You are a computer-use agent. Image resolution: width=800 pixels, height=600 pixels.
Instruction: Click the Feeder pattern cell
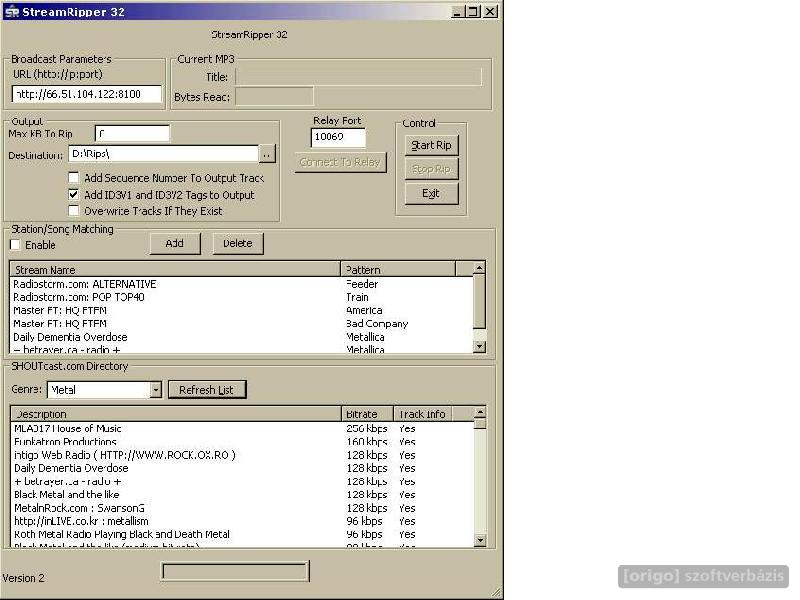point(362,284)
